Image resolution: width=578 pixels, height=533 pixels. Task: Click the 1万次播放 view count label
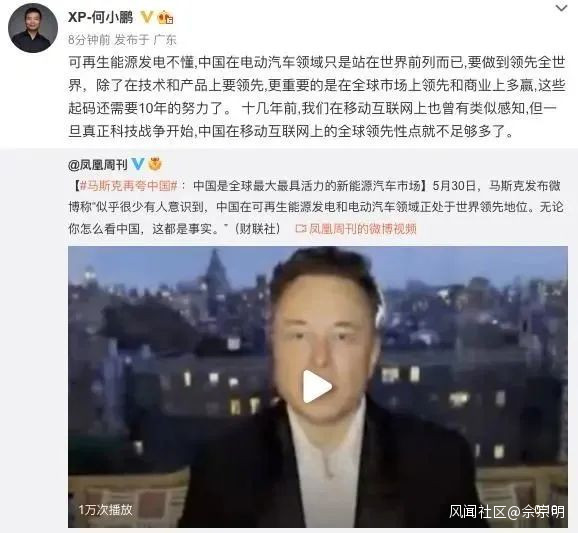click(105, 510)
